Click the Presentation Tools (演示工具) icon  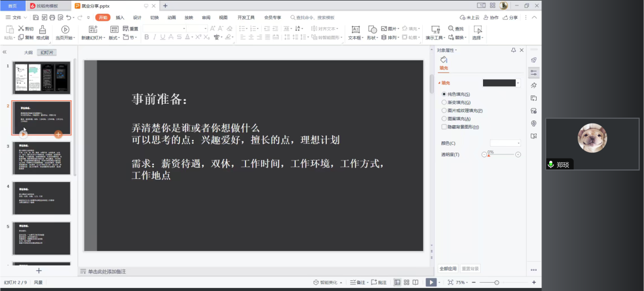[435, 29]
